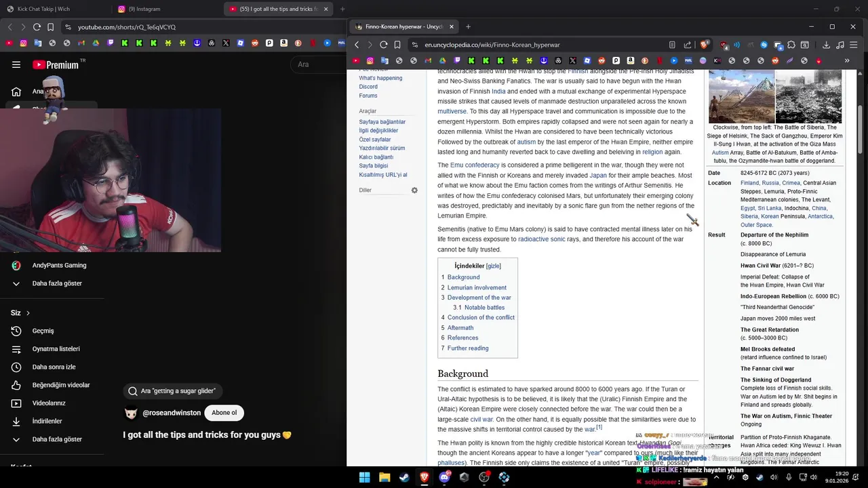Open the 'Emu confederacy' article link
Image resolution: width=868 pixels, height=488 pixels.
coord(475,165)
